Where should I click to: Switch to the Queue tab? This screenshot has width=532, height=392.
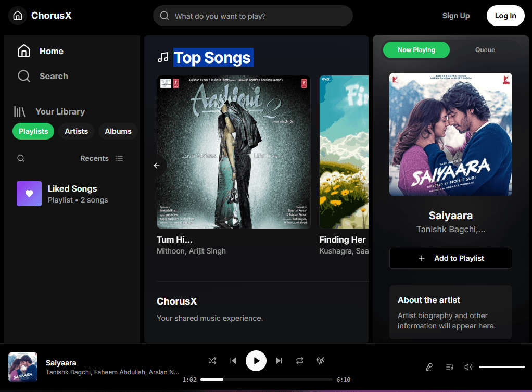pos(485,50)
